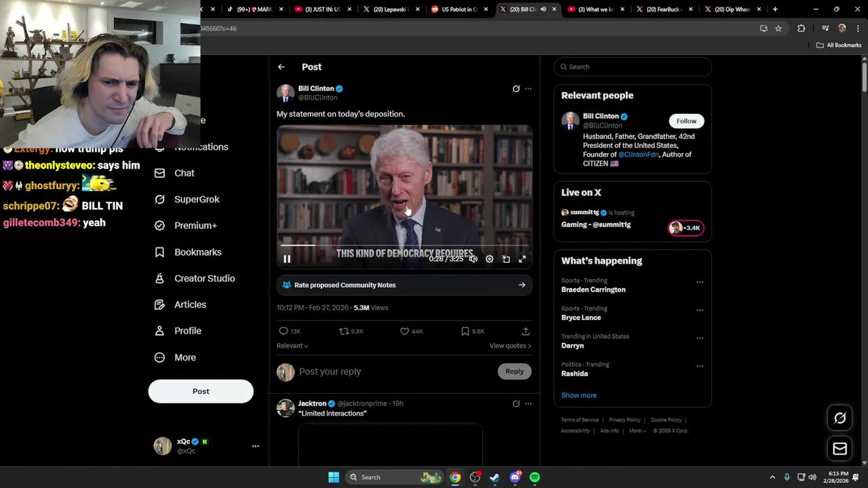Viewport: 868px width, 488px height.
Task: Open Braeden Carrington trending topic
Action: tap(593, 289)
